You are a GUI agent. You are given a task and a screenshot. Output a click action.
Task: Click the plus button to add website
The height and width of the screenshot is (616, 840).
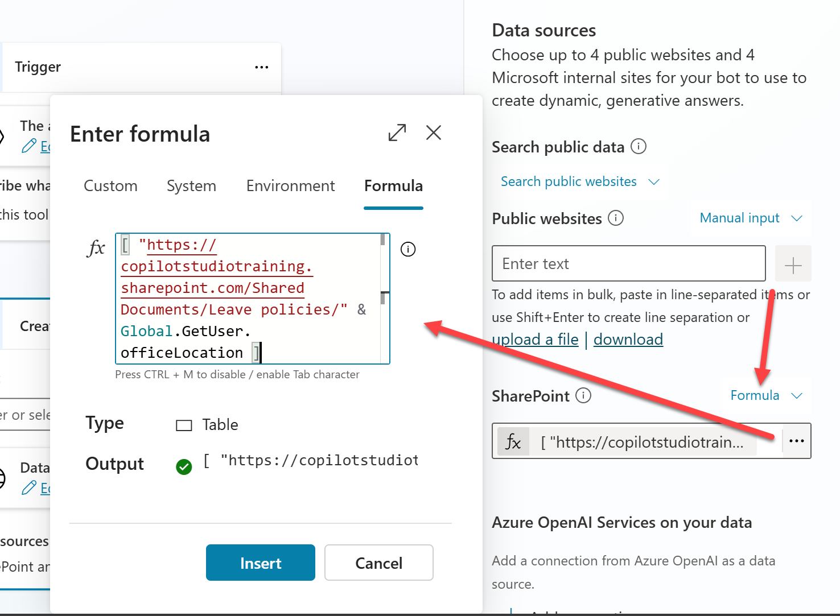[x=793, y=264]
